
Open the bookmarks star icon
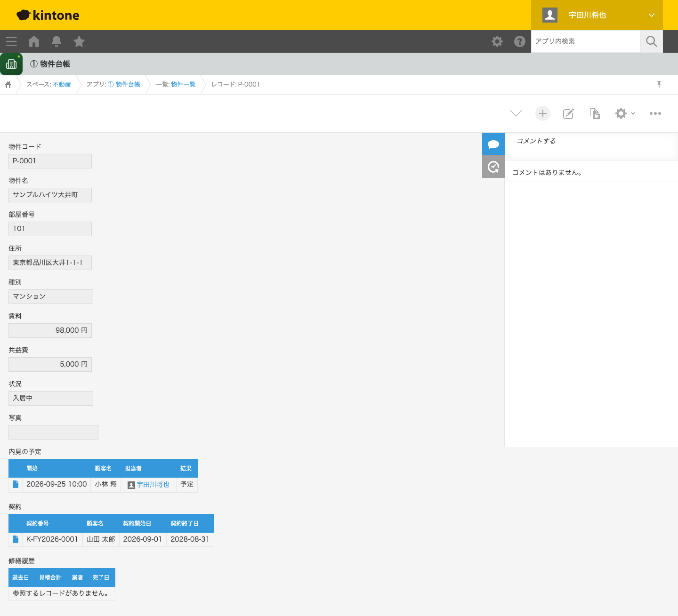coord(79,41)
